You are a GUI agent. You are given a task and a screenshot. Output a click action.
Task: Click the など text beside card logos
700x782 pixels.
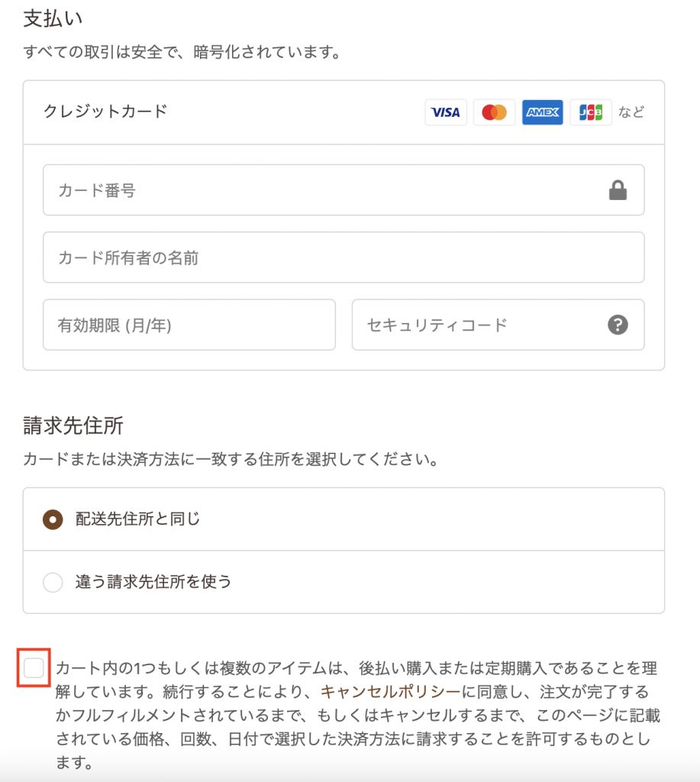coord(631,113)
